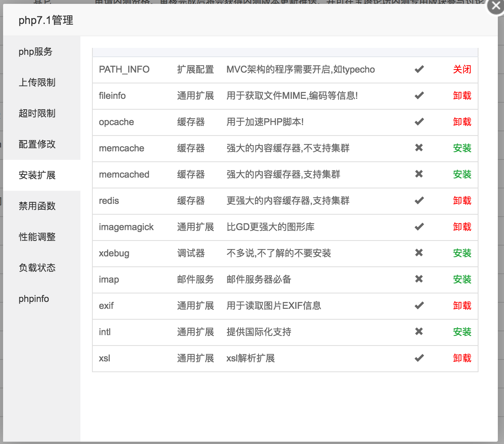Click the php7.1管理 dialog title

coord(46,20)
